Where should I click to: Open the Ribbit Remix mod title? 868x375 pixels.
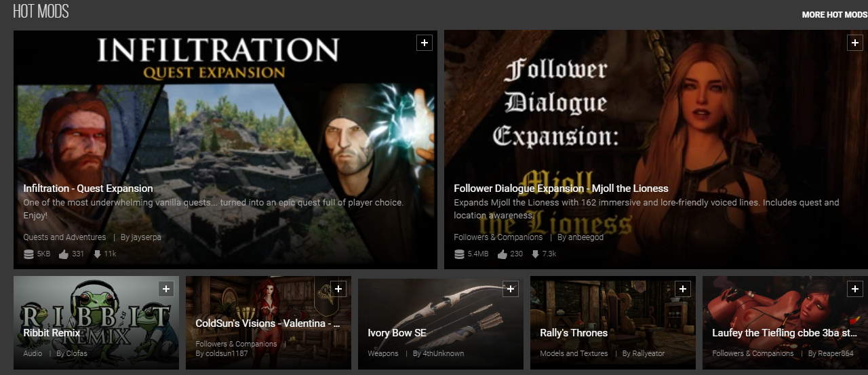(52, 333)
